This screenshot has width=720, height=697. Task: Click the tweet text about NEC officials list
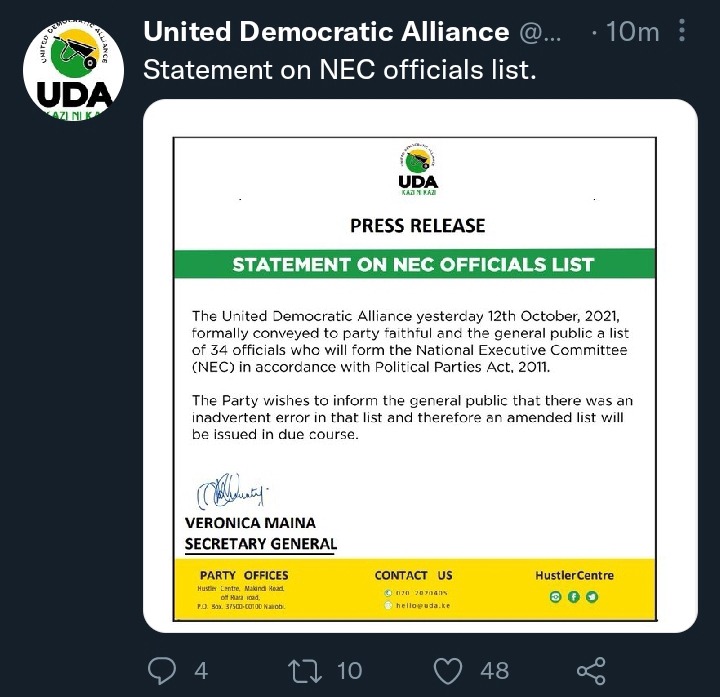coord(340,70)
